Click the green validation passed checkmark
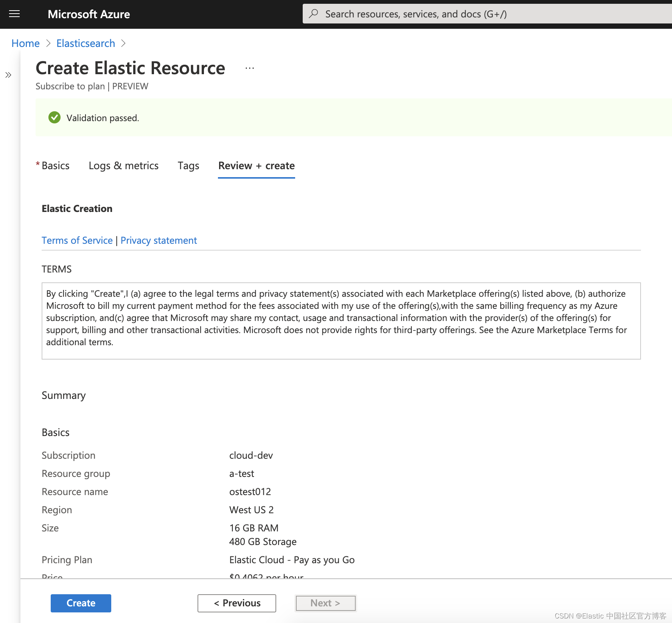 54,117
